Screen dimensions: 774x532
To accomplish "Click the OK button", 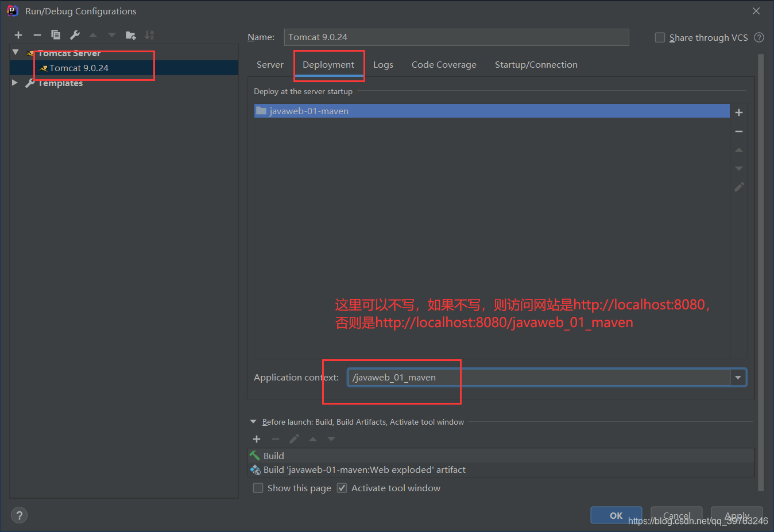I will coord(616,515).
